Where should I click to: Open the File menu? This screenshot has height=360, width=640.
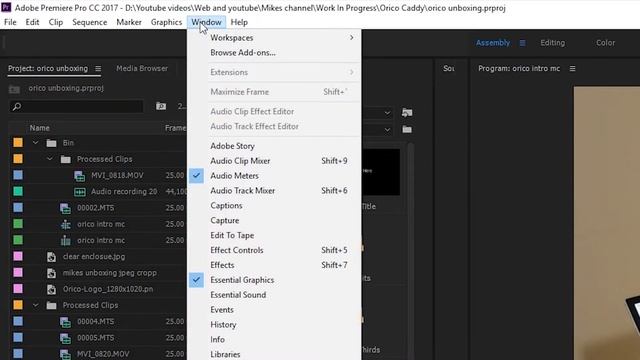coord(10,22)
